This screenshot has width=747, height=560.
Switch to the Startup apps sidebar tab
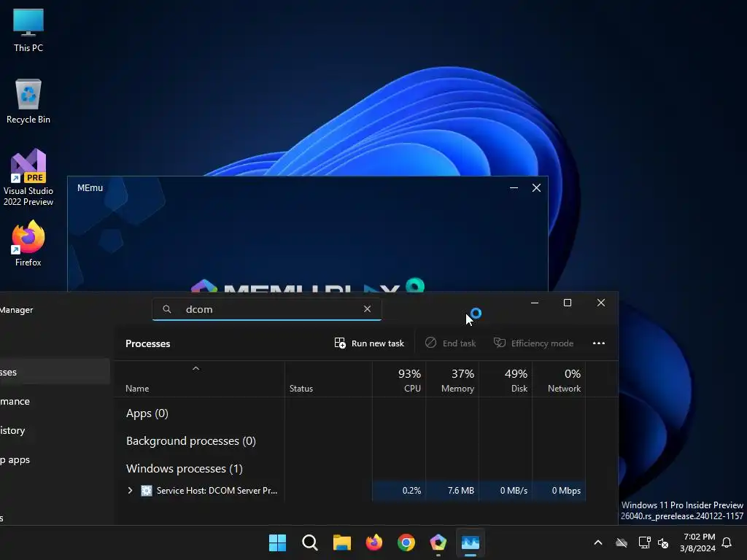pos(54,460)
